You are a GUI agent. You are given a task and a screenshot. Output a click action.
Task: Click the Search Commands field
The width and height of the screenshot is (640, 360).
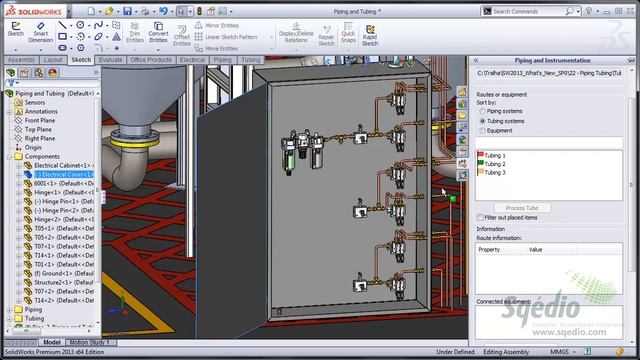(x=529, y=11)
